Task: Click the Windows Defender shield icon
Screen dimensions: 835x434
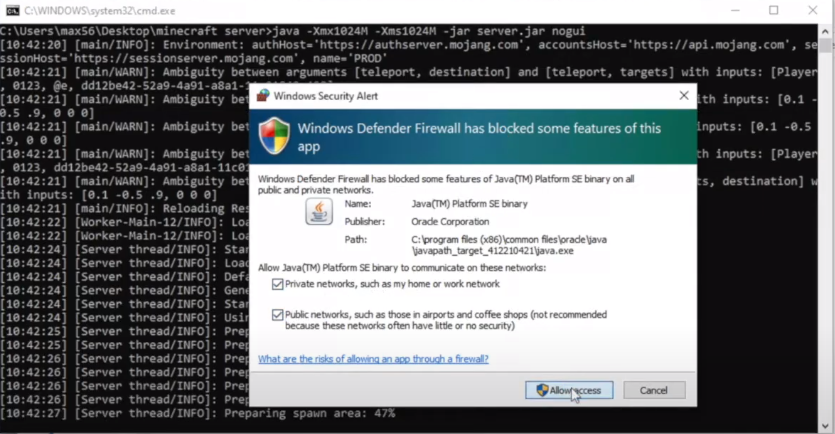Action: point(274,136)
